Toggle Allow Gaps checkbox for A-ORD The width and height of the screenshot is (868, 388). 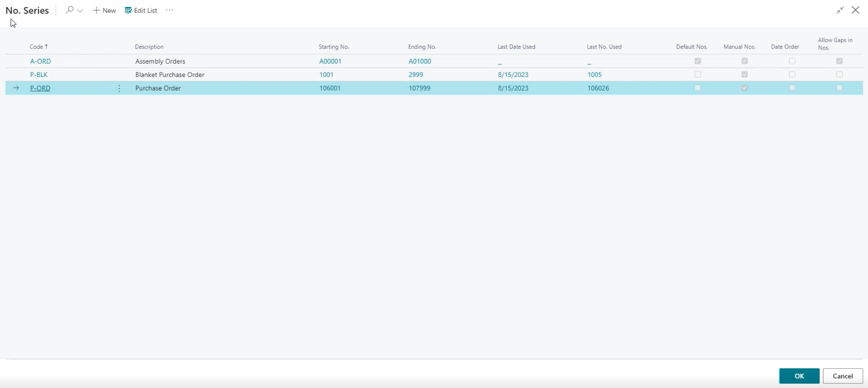[x=839, y=61]
